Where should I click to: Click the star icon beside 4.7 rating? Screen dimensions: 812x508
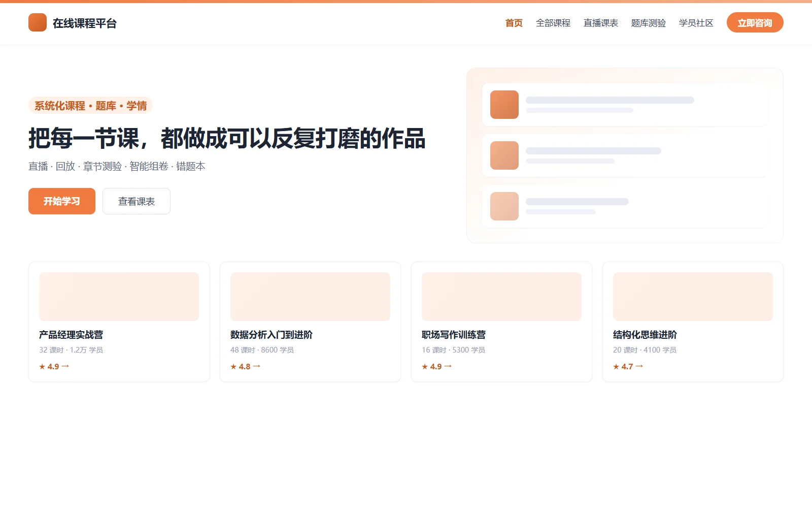(616, 367)
